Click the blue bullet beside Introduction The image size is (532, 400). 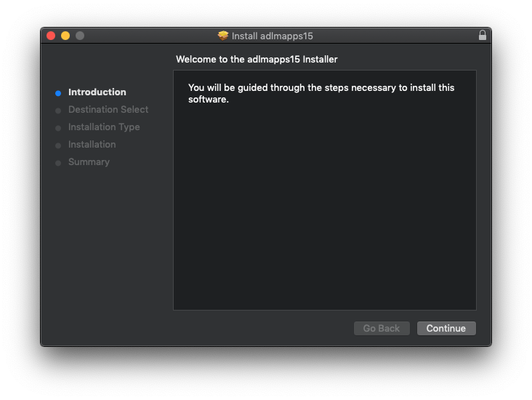(x=58, y=93)
